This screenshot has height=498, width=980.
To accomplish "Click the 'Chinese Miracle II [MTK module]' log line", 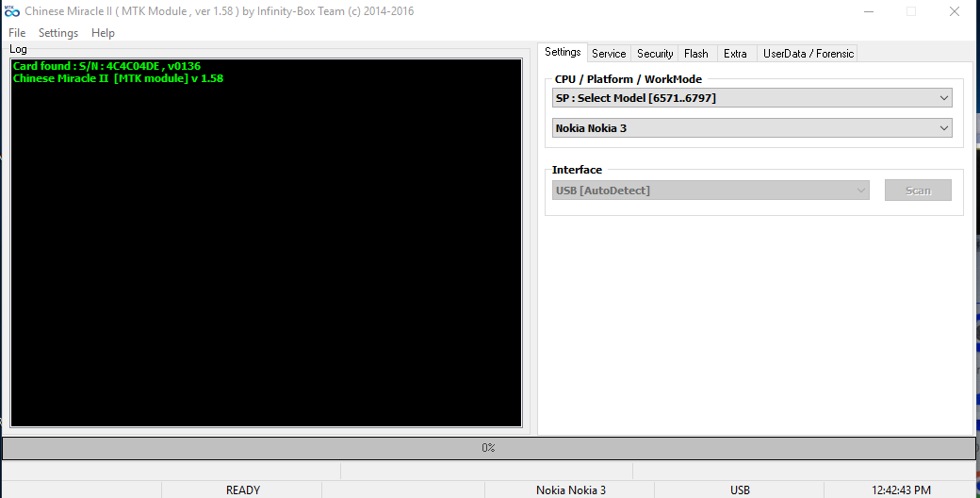I will point(118,78).
